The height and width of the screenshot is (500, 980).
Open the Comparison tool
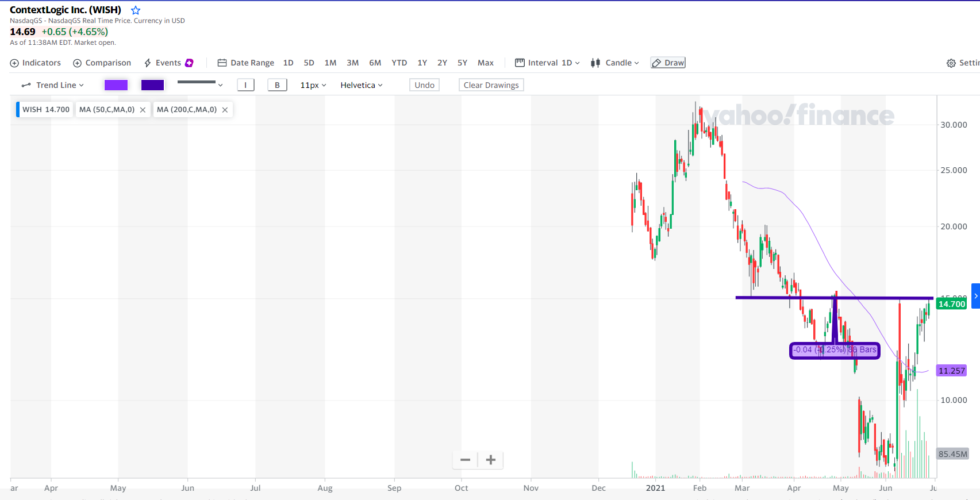point(102,63)
